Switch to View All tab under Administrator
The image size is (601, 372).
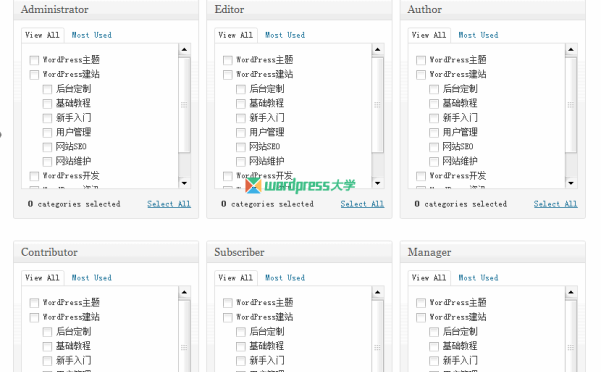pos(43,35)
